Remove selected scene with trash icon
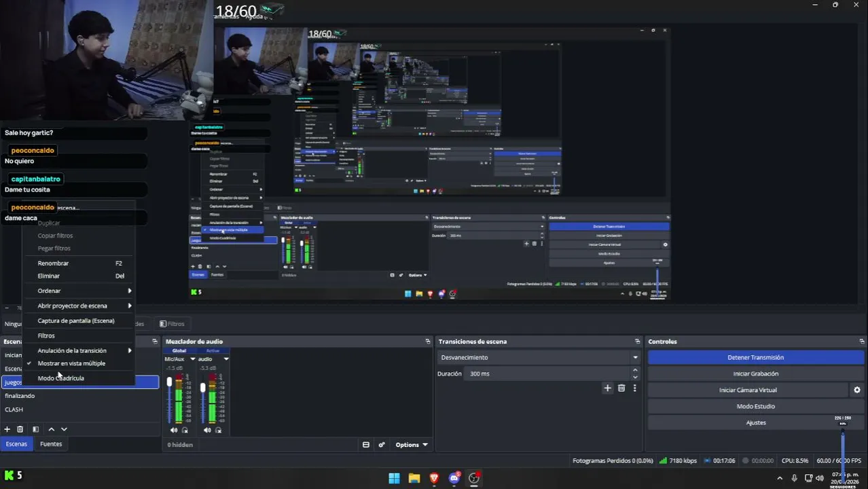This screenshot has height=489, width=868. (x=20, y=429)
